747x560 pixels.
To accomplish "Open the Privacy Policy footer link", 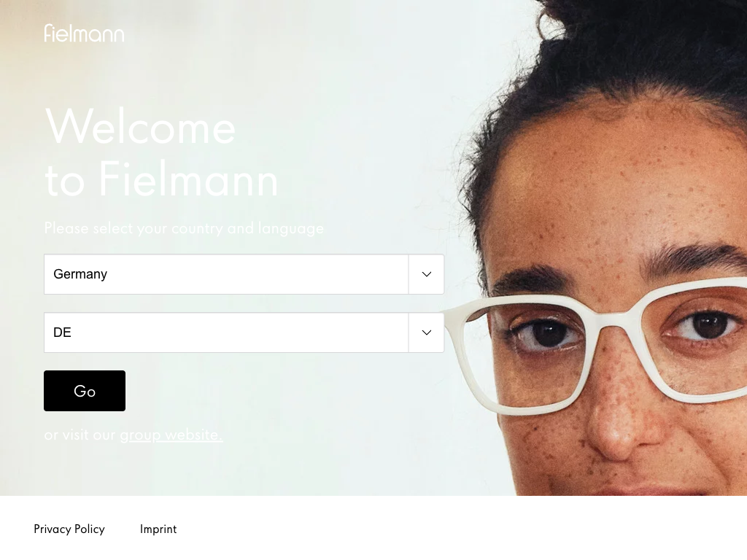I will [69, 529].
